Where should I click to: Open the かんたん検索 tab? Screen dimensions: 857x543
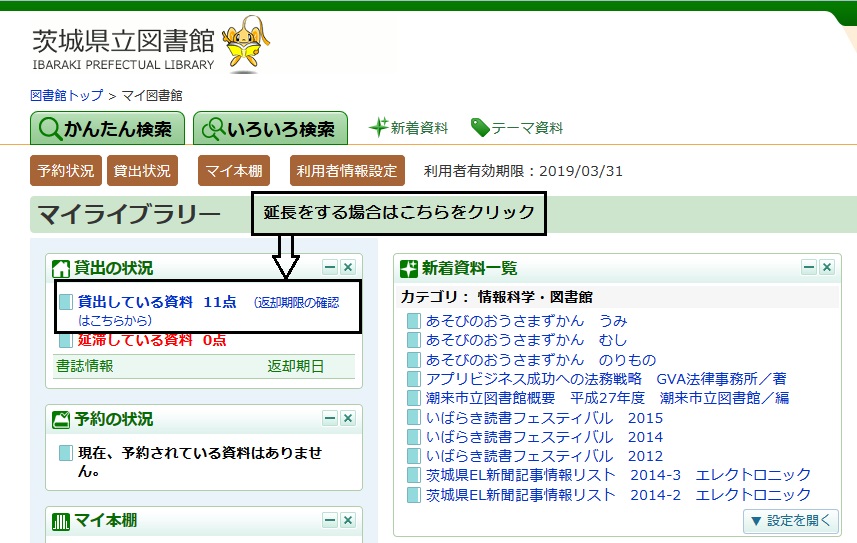pyautogui.click(x=107, y=129)
